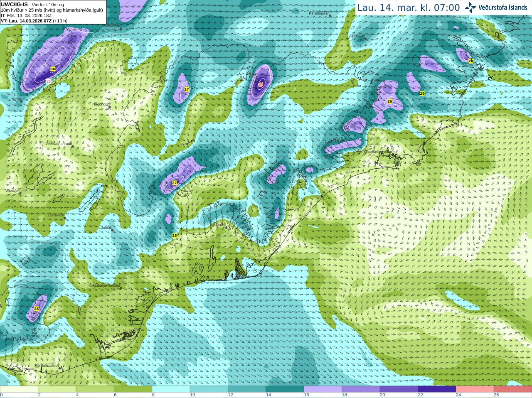
Task: Click the Setur station label
Action: (17, 99)
